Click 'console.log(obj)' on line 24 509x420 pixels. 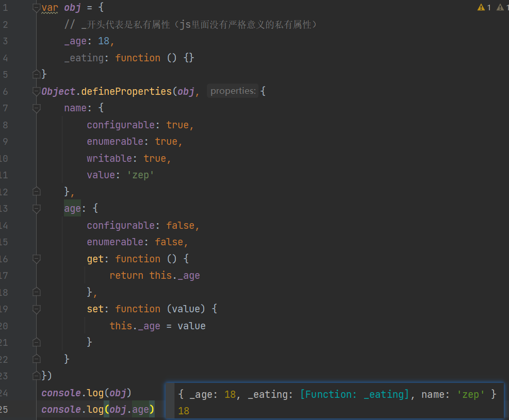tap(86, 393)
